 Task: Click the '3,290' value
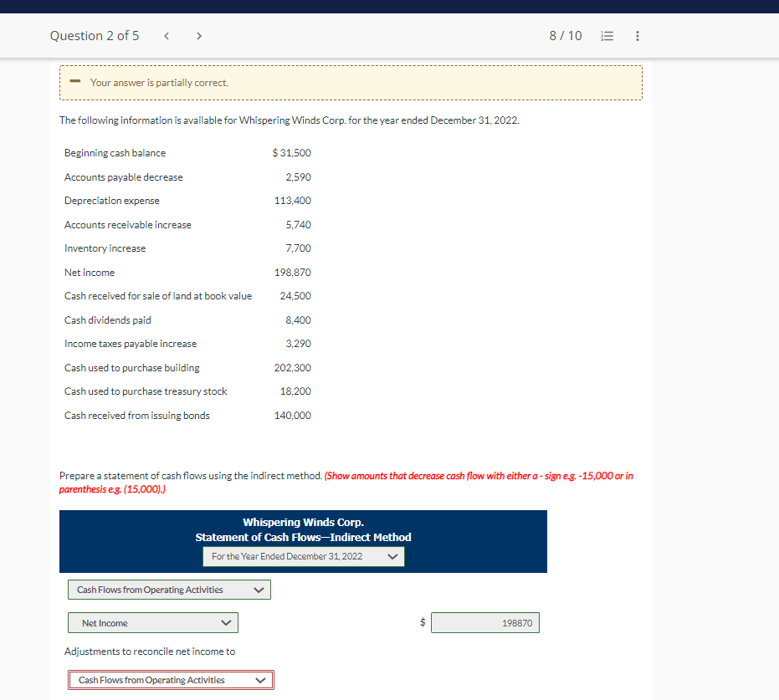[x=298, y=344]
